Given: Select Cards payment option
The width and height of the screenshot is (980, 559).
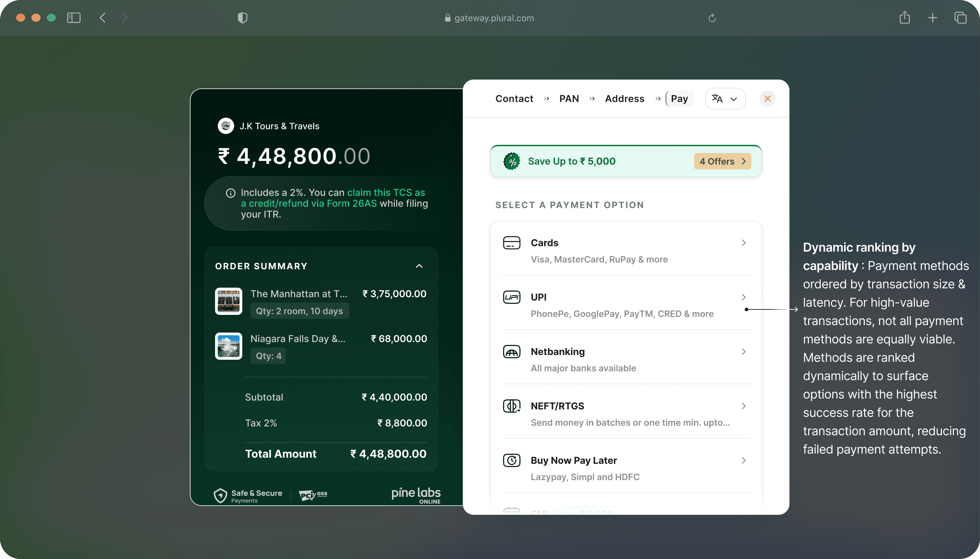Looking at the screenshot, I should (x=626, y=251).
